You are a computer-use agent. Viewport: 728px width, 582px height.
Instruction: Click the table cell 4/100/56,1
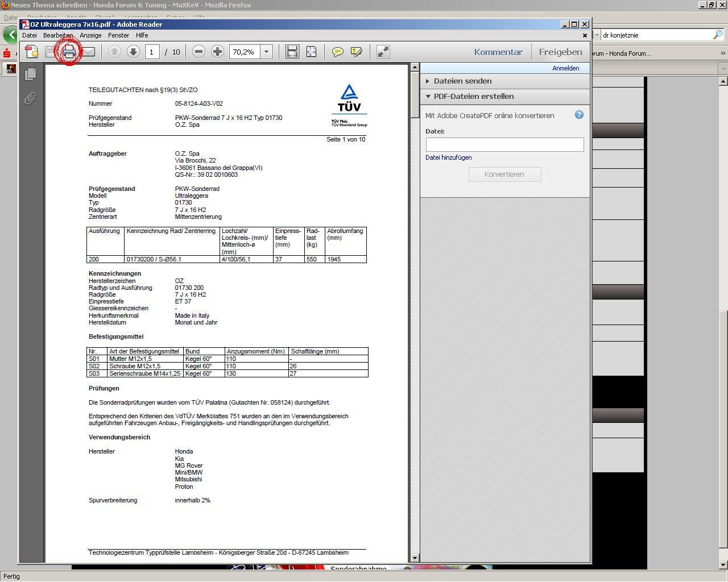click(x=246, y=259)
